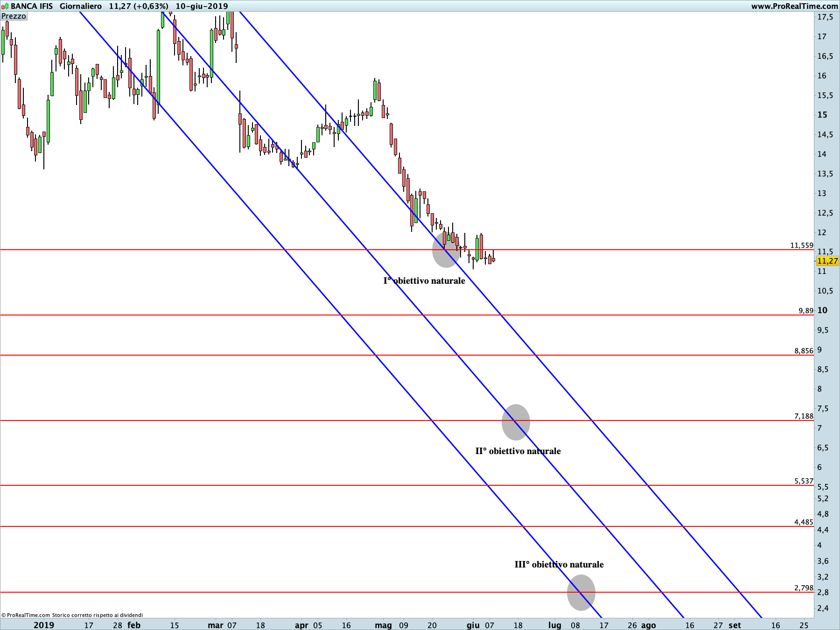The height and width of the screenshot is (630, 840).
Task: Select the 11,559 horizontal level label
Action: 801,245
